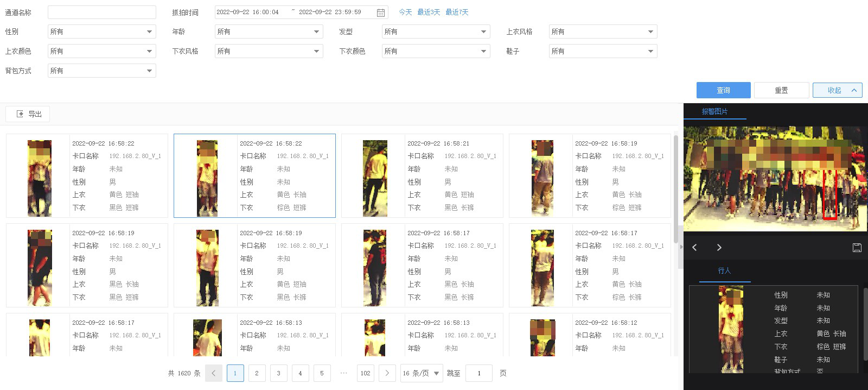Select the 行人 tab
Viewport: 868px width, 390px height.
725,271
